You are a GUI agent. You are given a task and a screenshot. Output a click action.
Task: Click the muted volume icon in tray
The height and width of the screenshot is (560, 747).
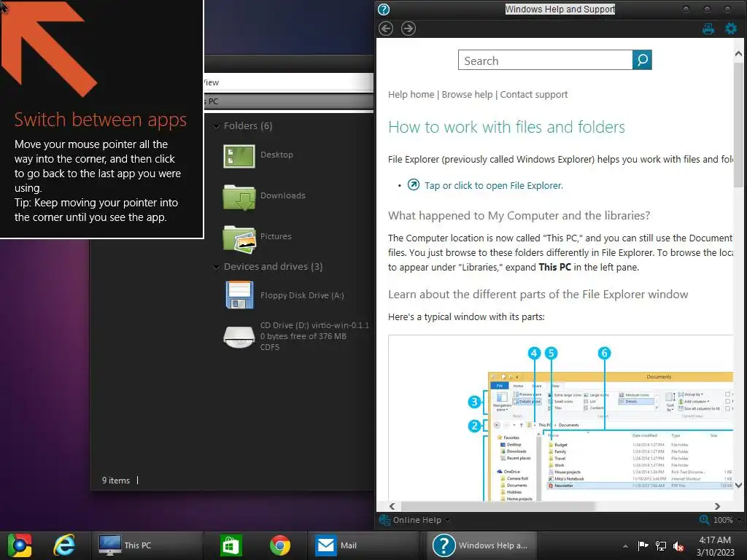click(x=678, y=545)
